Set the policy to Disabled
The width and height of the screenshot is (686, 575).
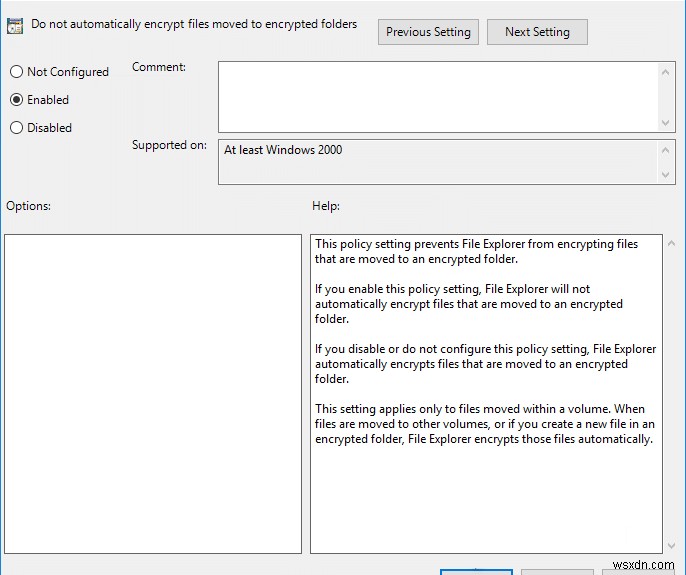pyautogui.click(x=16, y=128)
